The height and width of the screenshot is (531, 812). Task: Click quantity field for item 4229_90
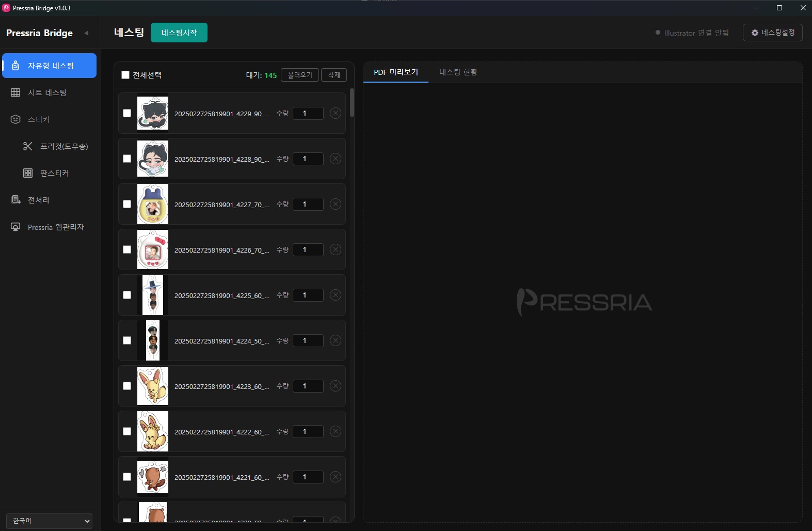coord(308,113)
